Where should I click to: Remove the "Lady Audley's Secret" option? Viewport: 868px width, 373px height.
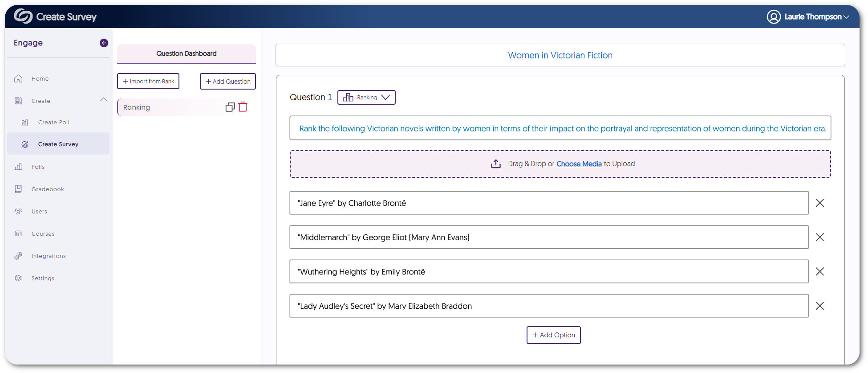click(x=819, y=306)
